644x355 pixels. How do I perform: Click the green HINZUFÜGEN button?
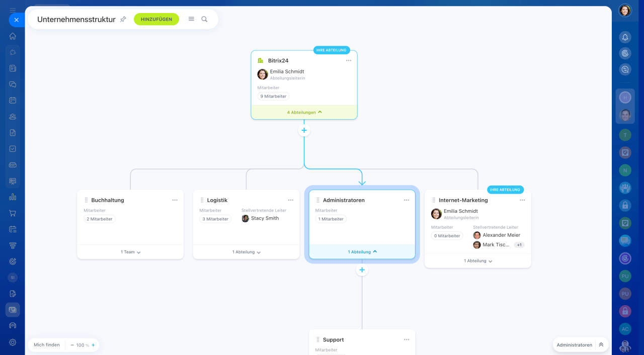click(x=156, y=19)
